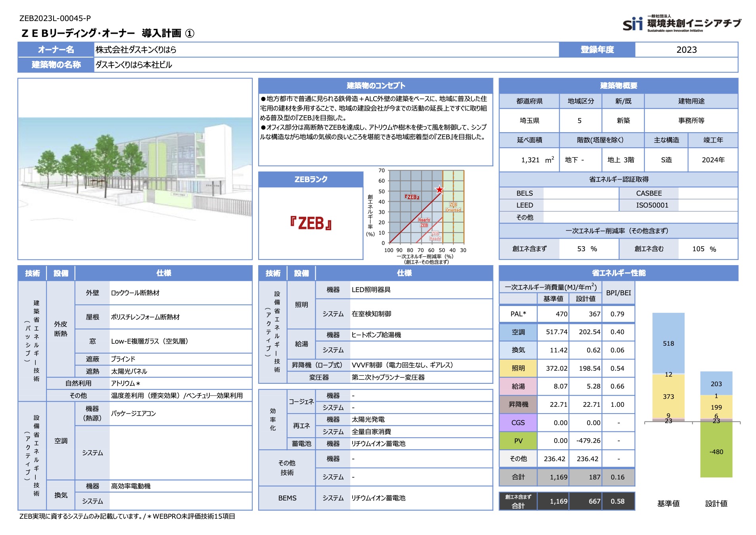Click the red star marker on the ZEB chart
The image size is (756, 535).
click(x=439, y=190)
